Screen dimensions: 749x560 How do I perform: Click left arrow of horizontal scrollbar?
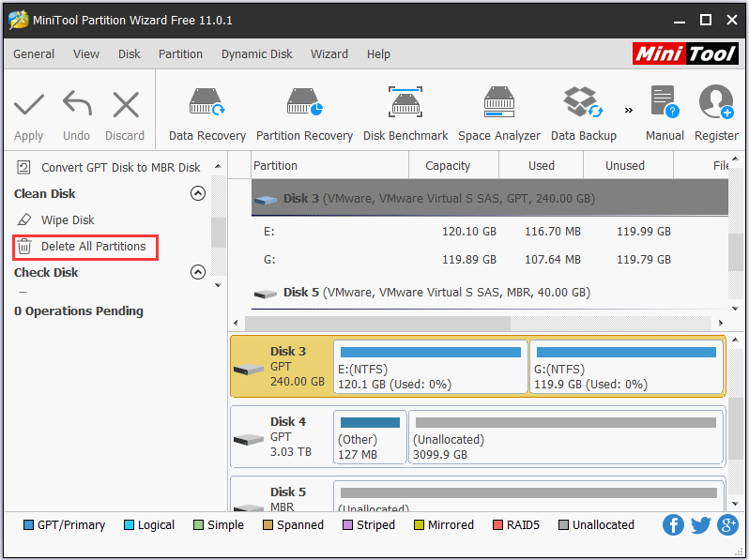(236, 324)
